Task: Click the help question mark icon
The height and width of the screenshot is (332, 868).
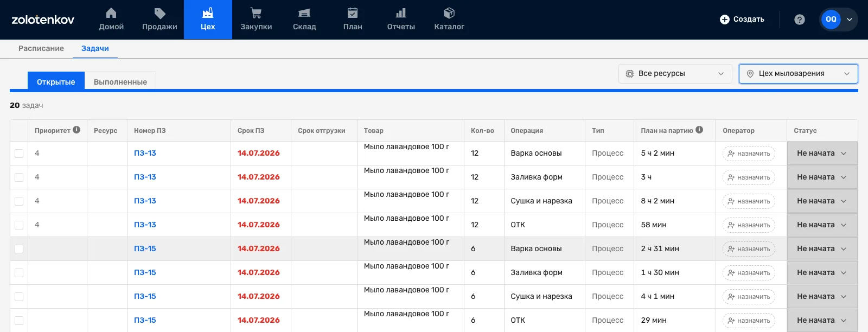Action: tap(799, 20)
